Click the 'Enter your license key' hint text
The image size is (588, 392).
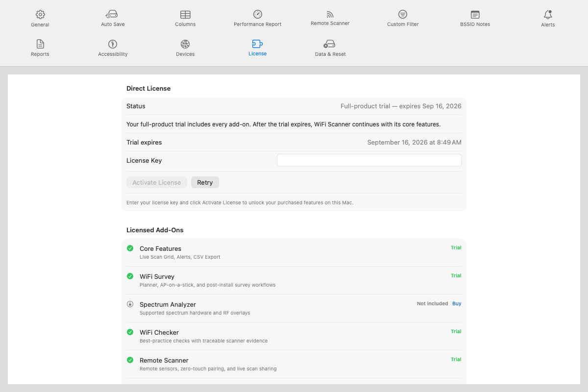coord(240,202)
